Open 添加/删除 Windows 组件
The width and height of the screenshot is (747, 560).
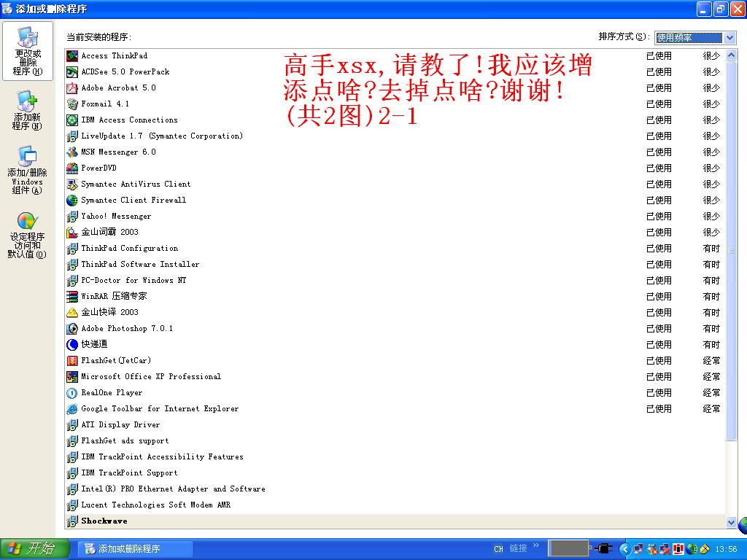(27, 170)
